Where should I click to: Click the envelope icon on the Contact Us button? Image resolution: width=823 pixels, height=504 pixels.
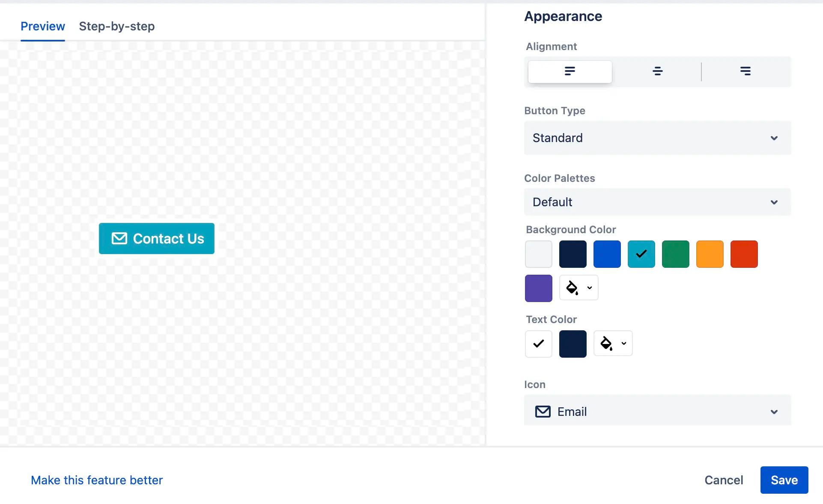[119, 238]
